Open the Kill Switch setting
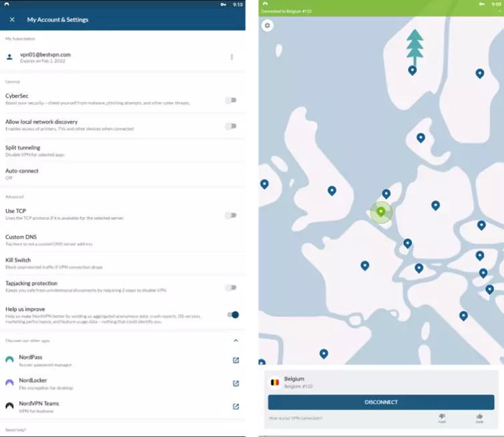 123,263
